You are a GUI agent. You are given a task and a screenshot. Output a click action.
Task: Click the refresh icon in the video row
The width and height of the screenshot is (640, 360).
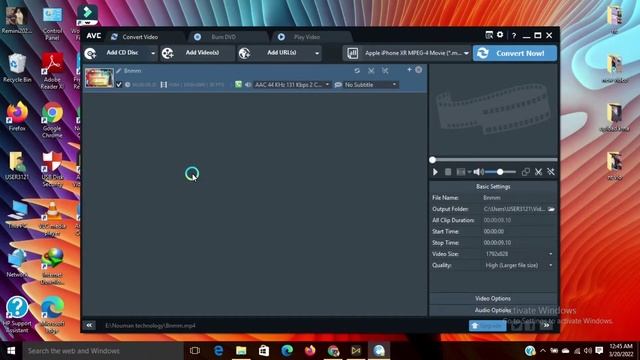[357, 71]
